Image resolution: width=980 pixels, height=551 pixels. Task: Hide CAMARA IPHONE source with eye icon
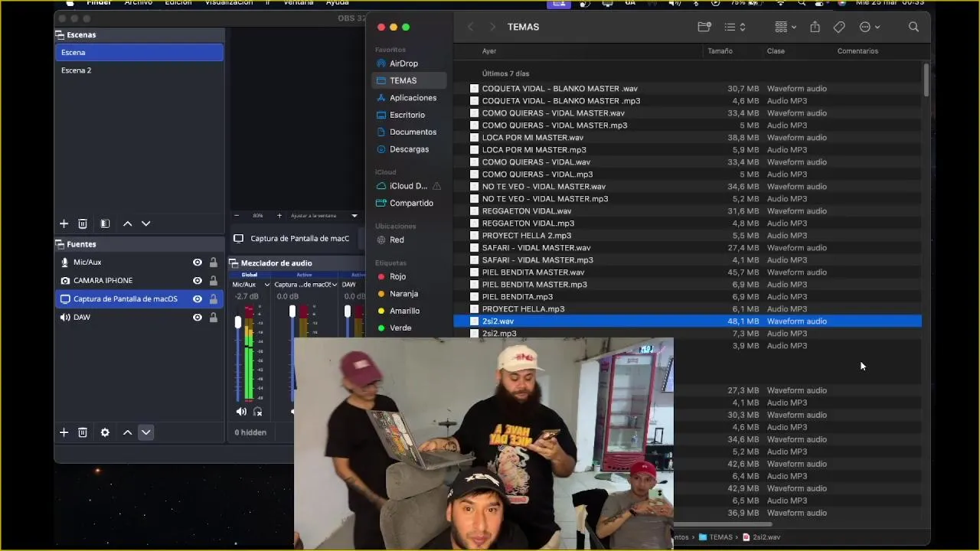click(198, 280)
